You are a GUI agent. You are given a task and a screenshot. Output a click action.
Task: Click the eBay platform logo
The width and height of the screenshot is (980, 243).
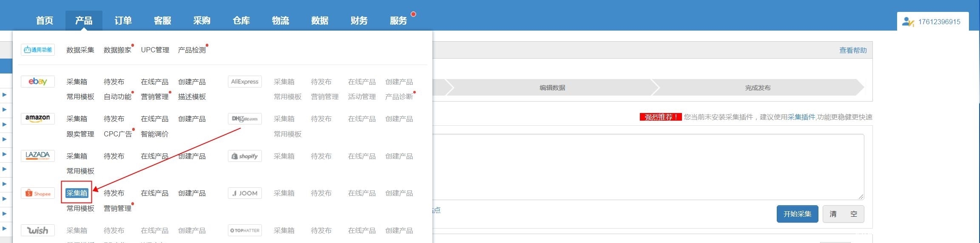37,82
